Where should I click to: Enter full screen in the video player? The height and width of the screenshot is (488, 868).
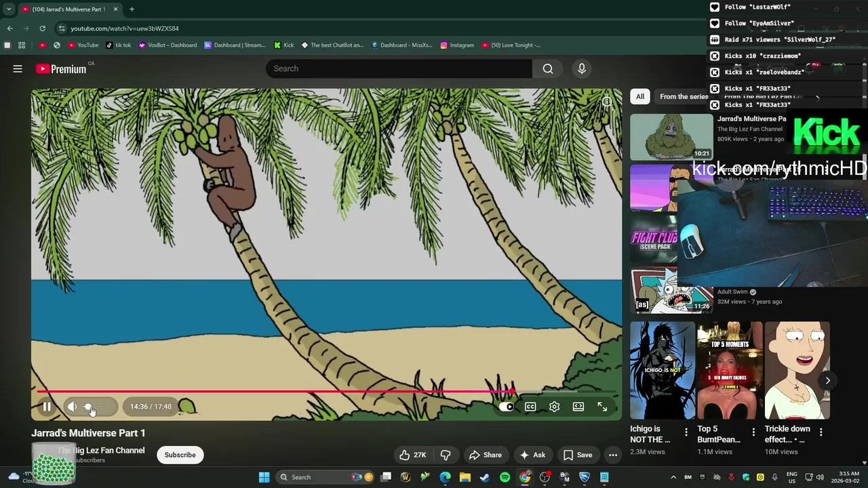click(602, 407)
